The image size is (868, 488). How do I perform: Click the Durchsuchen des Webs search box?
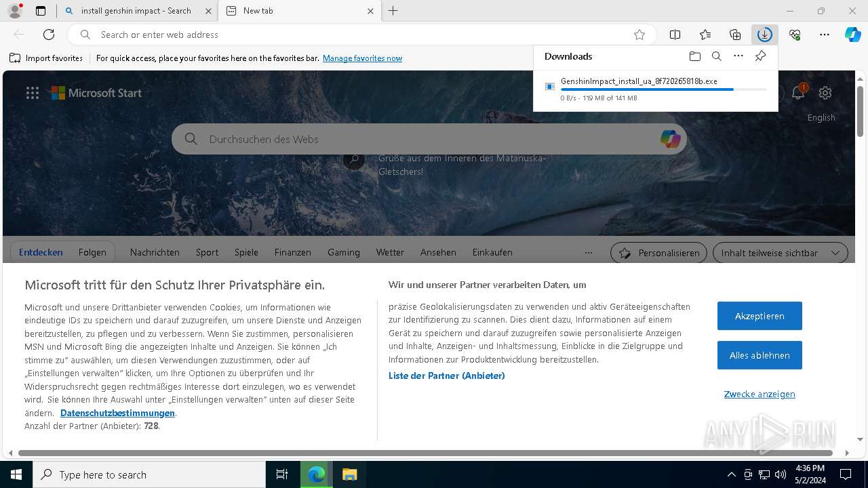click(429, 139)
